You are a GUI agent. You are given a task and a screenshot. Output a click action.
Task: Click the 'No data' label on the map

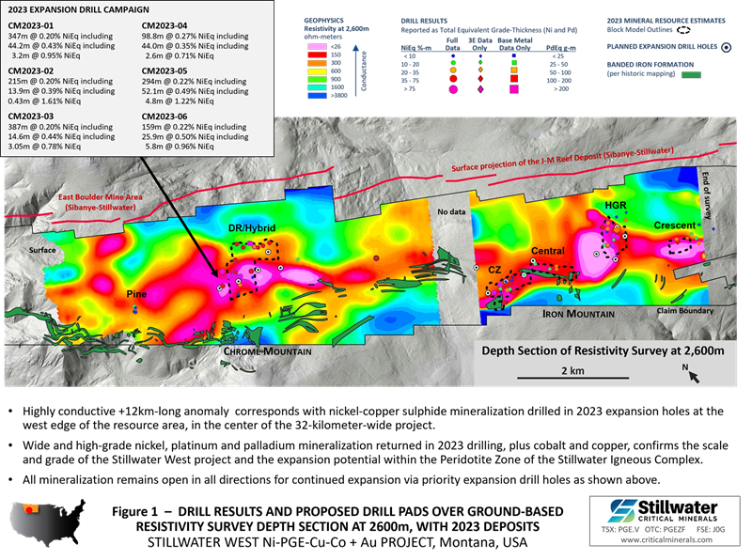pyautogui.click(x=451, y=211)
